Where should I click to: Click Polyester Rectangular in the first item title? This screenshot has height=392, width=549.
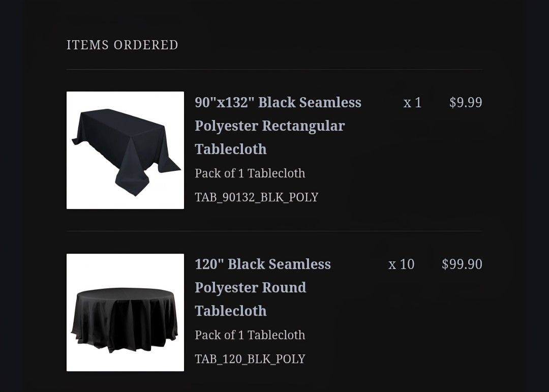click(x=269, y=126)
